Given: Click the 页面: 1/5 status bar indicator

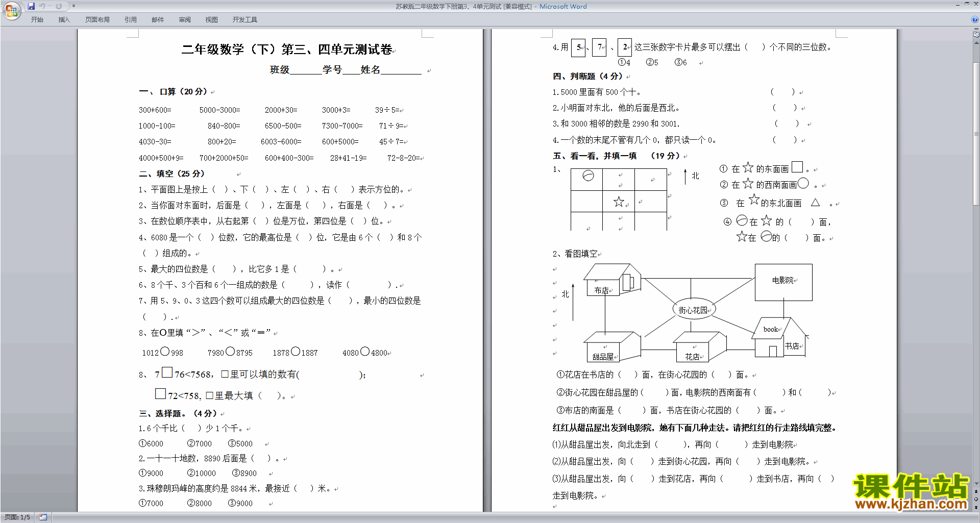Looking at the screenshot, I should click(17, 517).
